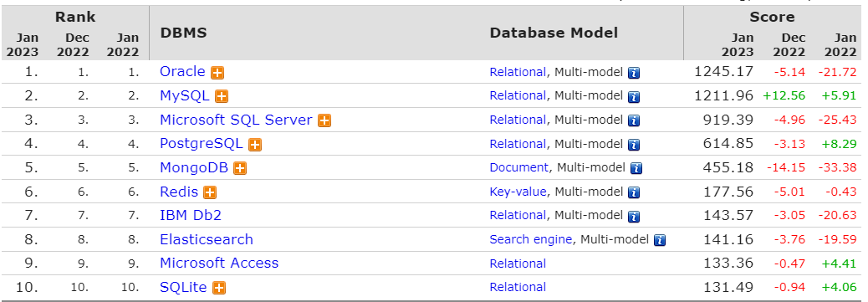Viewport: 868px width, 302px height.
Task: Click the Relational link in MySQL's row
Action: pos(518,96)
